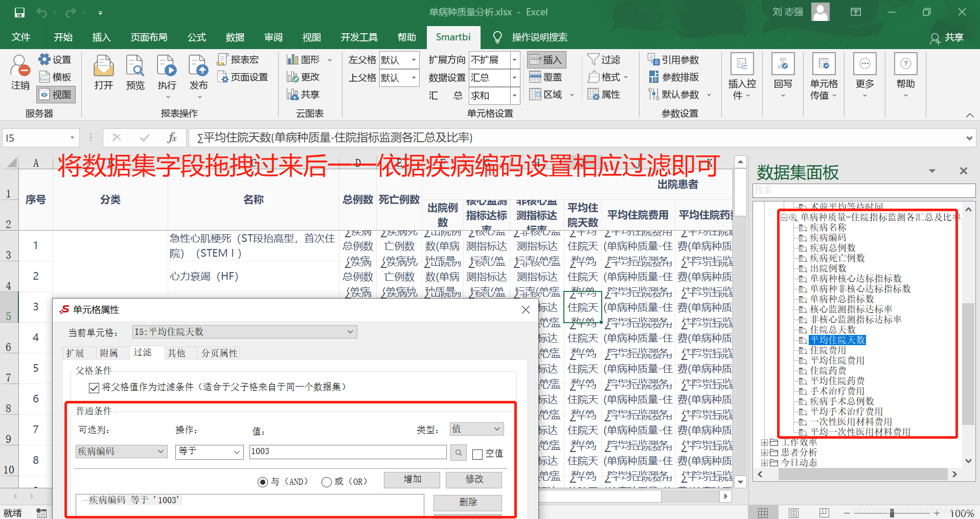This screenshot has width=980, height=519.
Task: Open the 左父格 dropdown
Action: 414,60
